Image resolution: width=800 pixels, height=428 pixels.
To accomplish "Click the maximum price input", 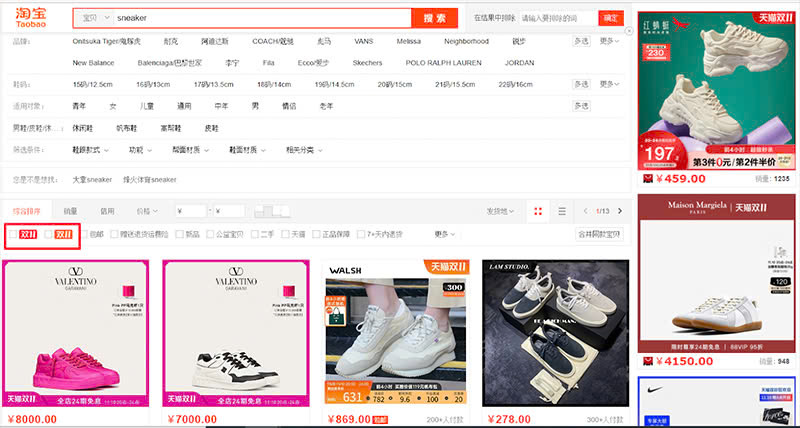I will (229, 211).
